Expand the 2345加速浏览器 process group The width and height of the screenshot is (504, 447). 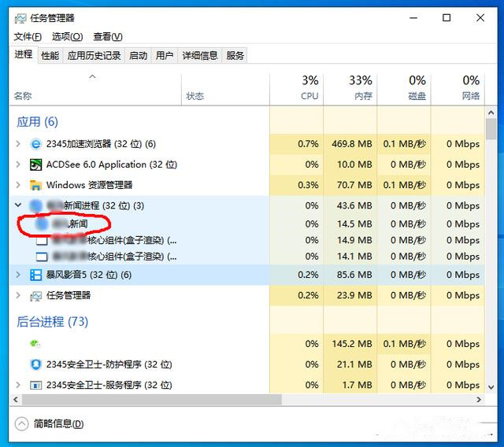tap(18, 144)
